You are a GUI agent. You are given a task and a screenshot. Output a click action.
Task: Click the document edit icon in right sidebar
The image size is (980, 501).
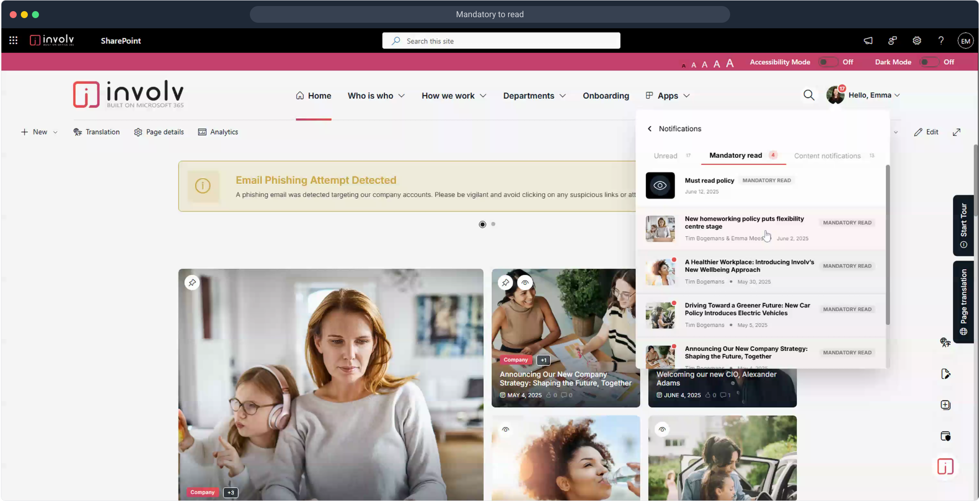(x=945, y=374)
